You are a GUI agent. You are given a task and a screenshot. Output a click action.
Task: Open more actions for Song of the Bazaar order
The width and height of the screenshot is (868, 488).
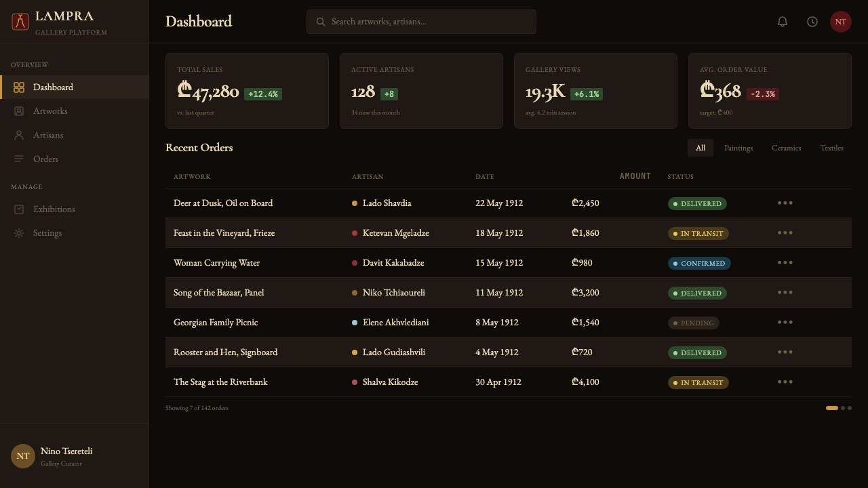pyautogui.click(x=785, y=292)
